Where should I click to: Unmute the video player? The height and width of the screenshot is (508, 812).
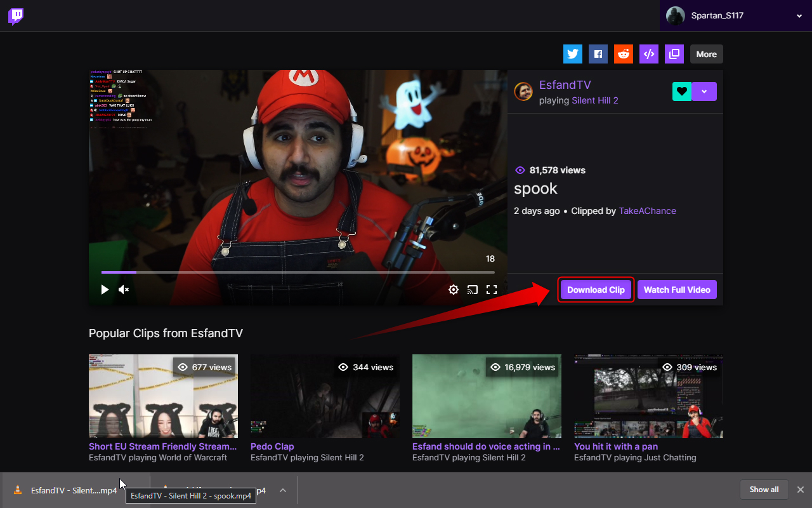click(x=124, y=290)
